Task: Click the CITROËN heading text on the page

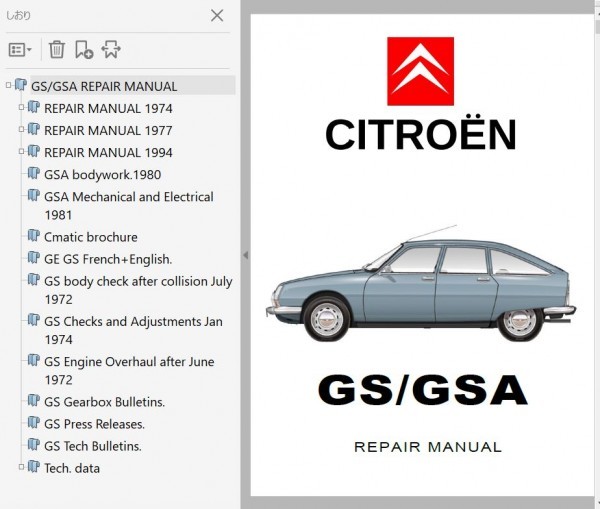Action: coord(421,134)
